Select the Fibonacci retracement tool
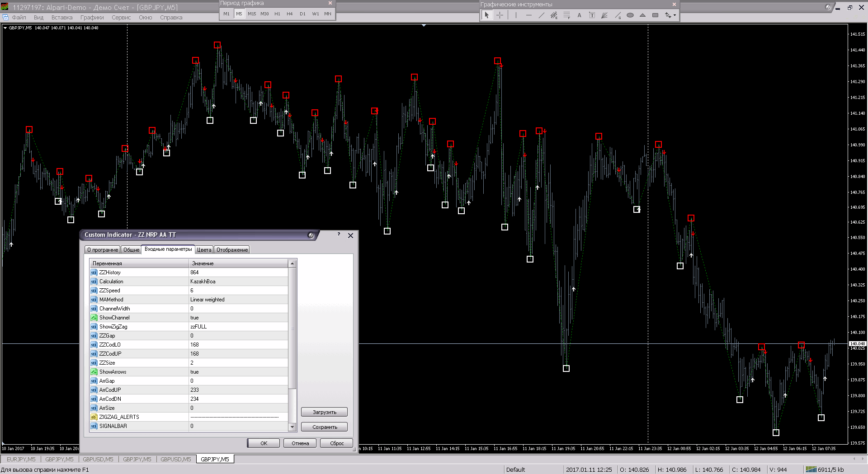Viewport: 868px width, 474px height. click(566, 15)
